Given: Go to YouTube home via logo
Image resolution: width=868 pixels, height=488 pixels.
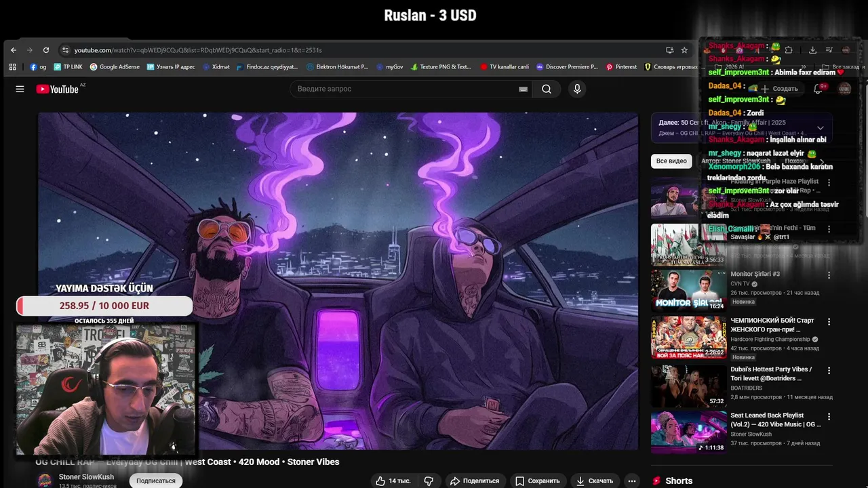Looking at the screenshot, I should (x=58, y=89).
